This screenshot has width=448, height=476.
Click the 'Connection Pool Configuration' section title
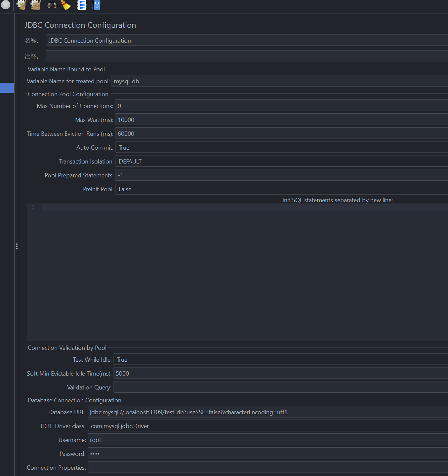[68, 94]
